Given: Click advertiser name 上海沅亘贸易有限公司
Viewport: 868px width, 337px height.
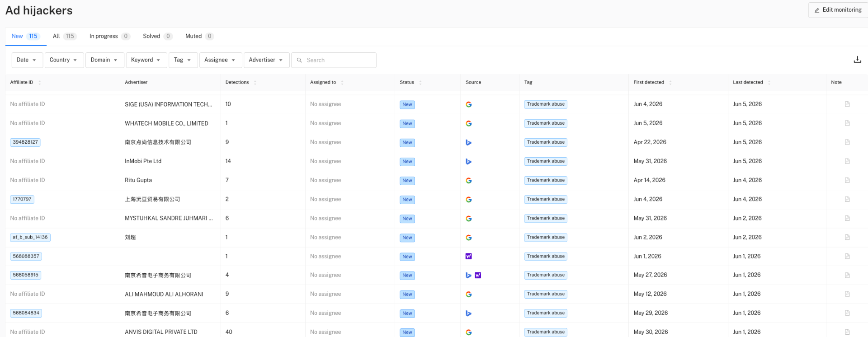Looking at the screenshot, I should point(152,199).
